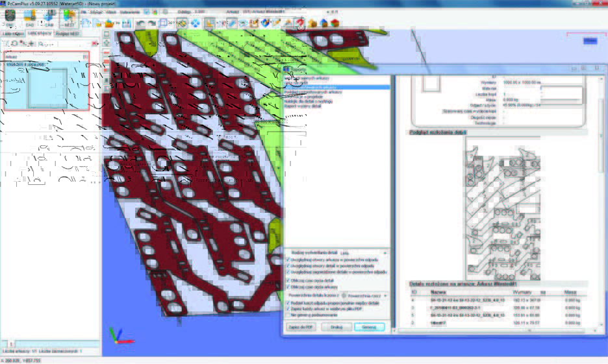This screenshot has width=608, height=364.
Task: Select the NEST module icon
Action: point(69,18)
